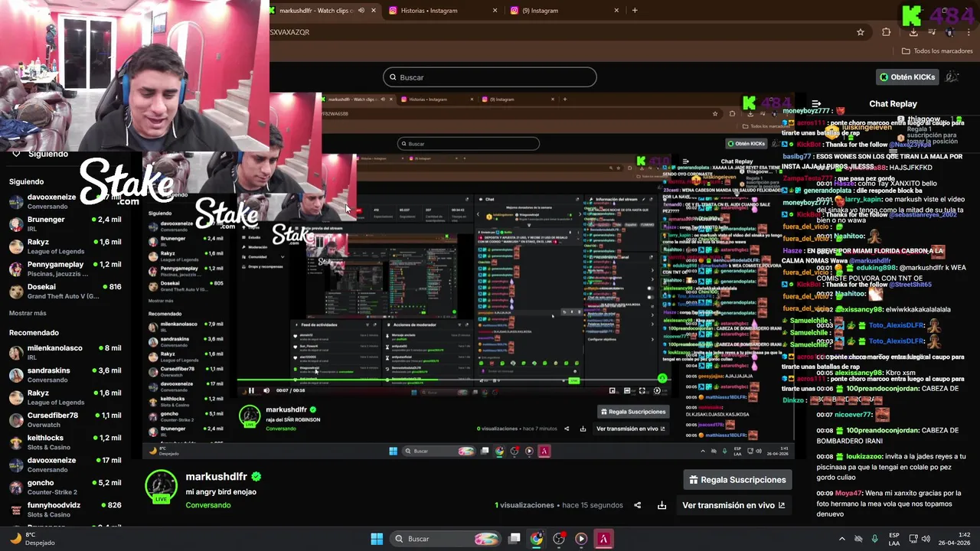Expand followed channels with Mostrar más

28,313
